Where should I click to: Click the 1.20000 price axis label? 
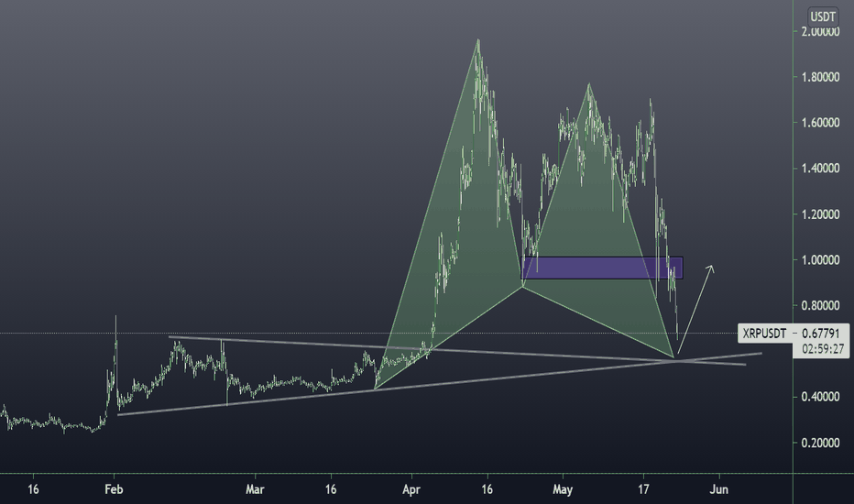point(820,214)
